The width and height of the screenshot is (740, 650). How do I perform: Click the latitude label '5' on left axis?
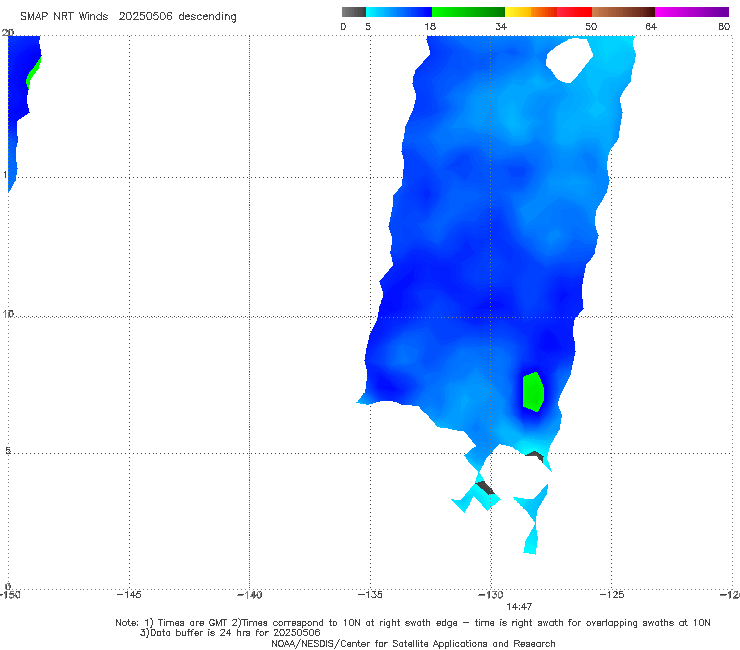tap(8, 450)
